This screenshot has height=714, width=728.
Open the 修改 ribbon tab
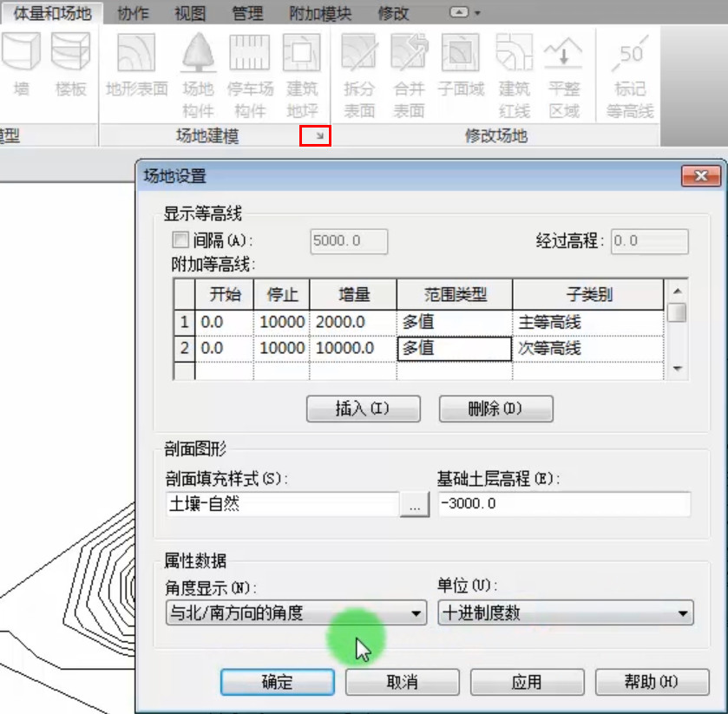(x=393, y=13)
